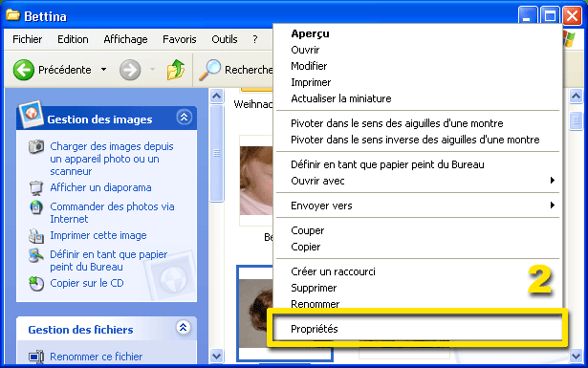This screenshot has width=588, height=368.
Task: Open the Edition menu
Action: click(73, 39)
